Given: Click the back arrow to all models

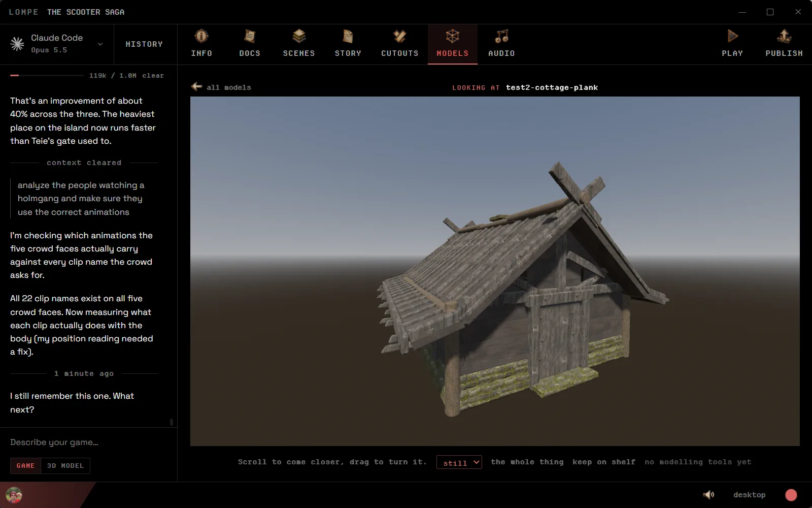Looking at the screenshot, I should (x=196, y=87).
